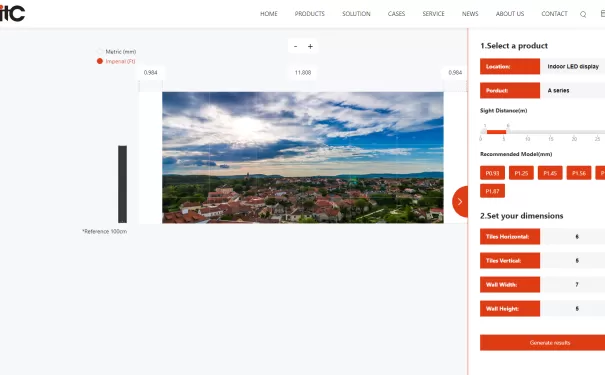
Task: Click the Wall Width label
Action: (x=510, y=284)
